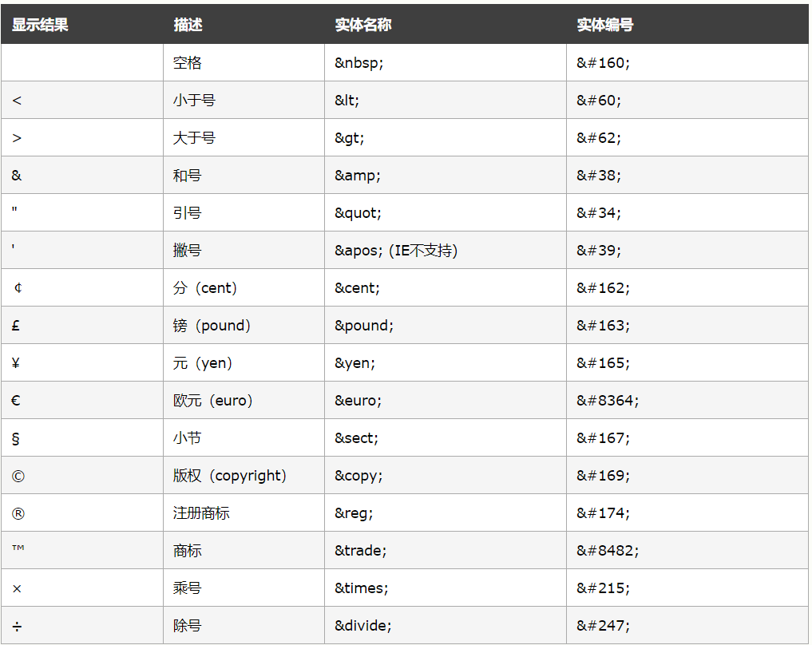The width and height of the screenshot is (812, 645).
Task: Click the euro € symbol cell
Action: click(16, 401)
